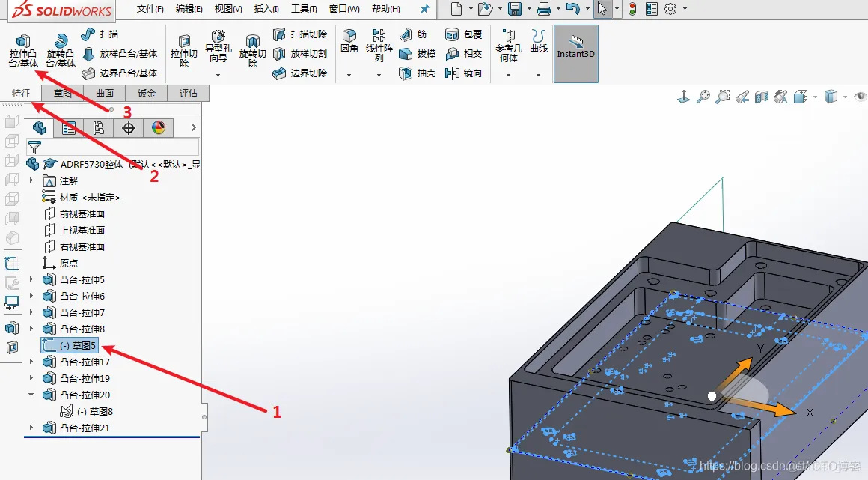The height and width of the screenshot is (480, 868).
Task: Choose the Boundary Boss/Base (边界凸台/基体) feature
Action: [120, 73]
